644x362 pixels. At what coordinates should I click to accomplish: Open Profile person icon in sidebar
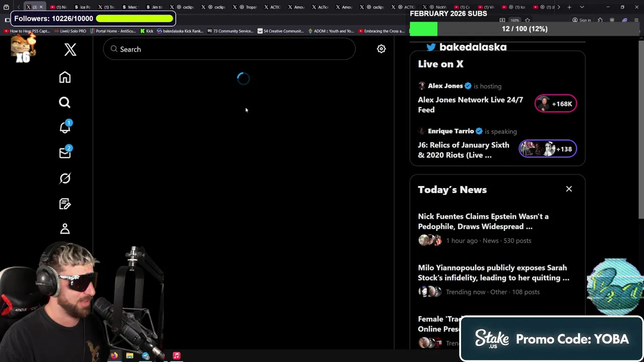coord(65,229)
